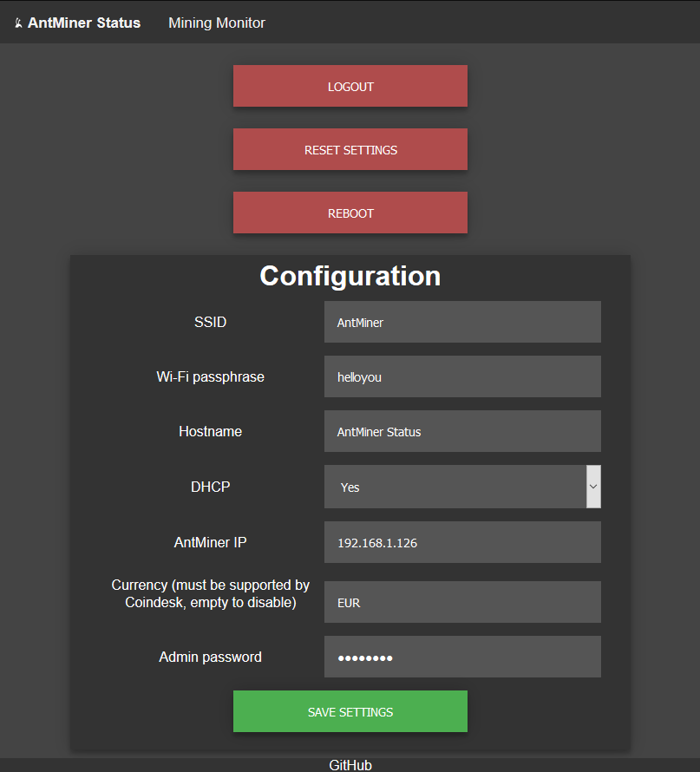Image resolution: width=700 pixels, height=772 pixels.
Task: Click the Hostname label
Action: point(210,431)
